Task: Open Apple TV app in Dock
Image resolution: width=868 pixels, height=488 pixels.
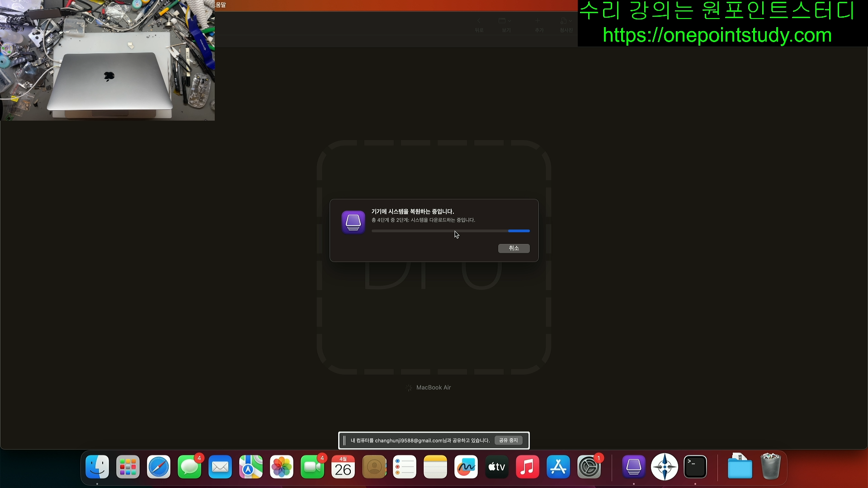Action: click(497, 467)
